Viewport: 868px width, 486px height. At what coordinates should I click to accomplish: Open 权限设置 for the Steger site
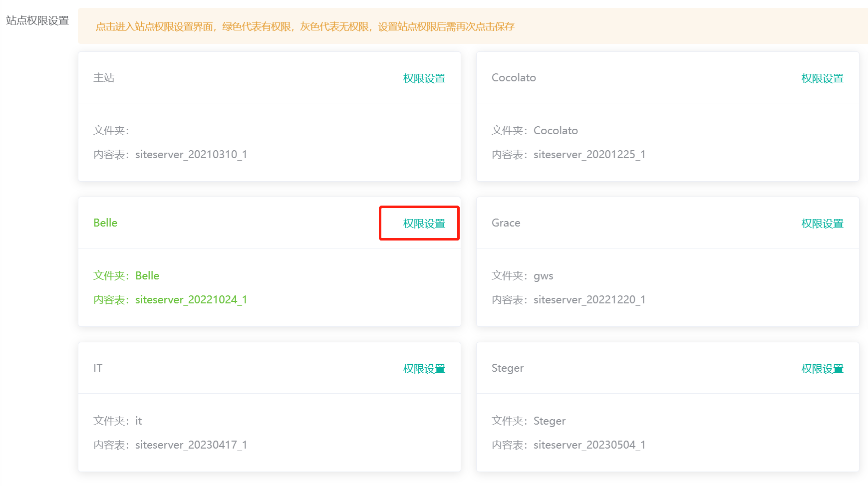pos(822,369)
